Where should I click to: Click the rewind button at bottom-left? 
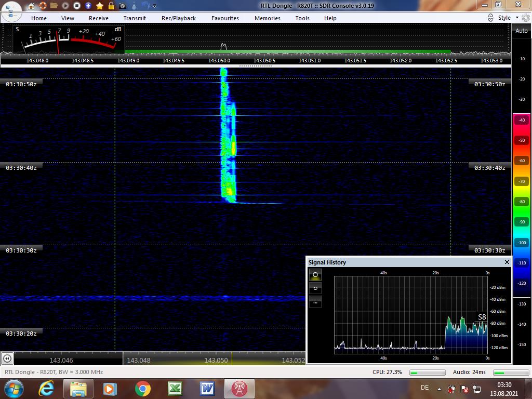pyautogui.click(x=7, y=358)
